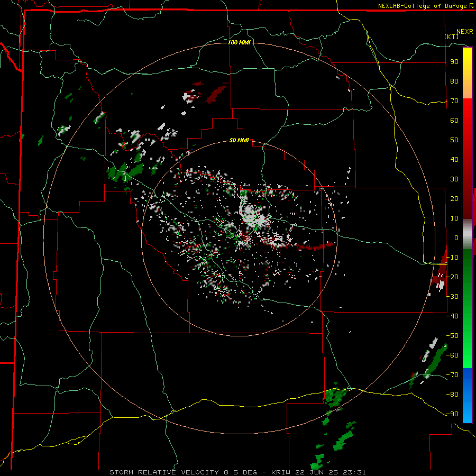Click the gray zero-velocity segment of the color bar

[x=467, y=234]
